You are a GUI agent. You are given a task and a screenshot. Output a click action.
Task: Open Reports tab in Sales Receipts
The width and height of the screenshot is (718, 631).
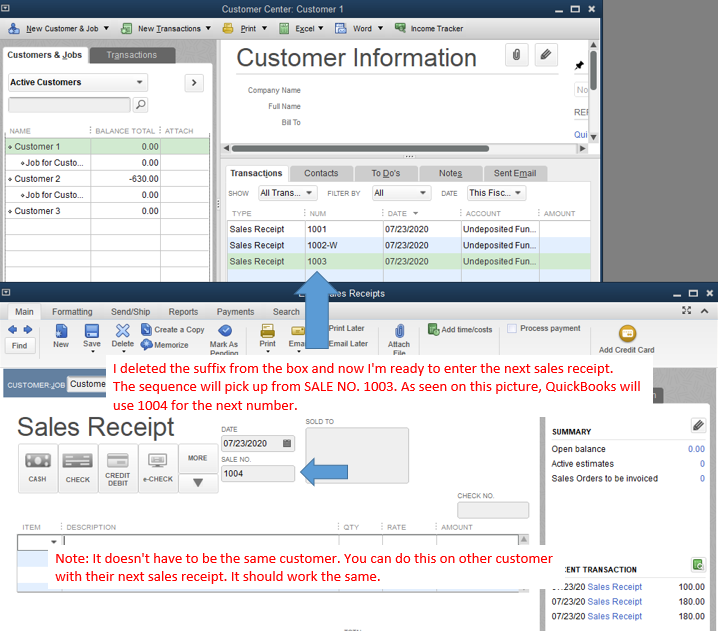tap(183, 312)
